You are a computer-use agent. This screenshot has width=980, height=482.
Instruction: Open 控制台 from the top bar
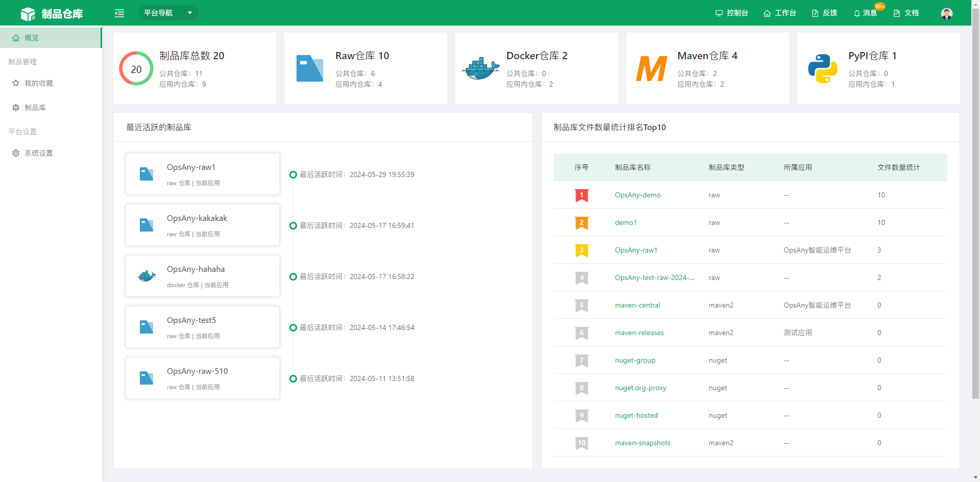(x=731, y=13)
